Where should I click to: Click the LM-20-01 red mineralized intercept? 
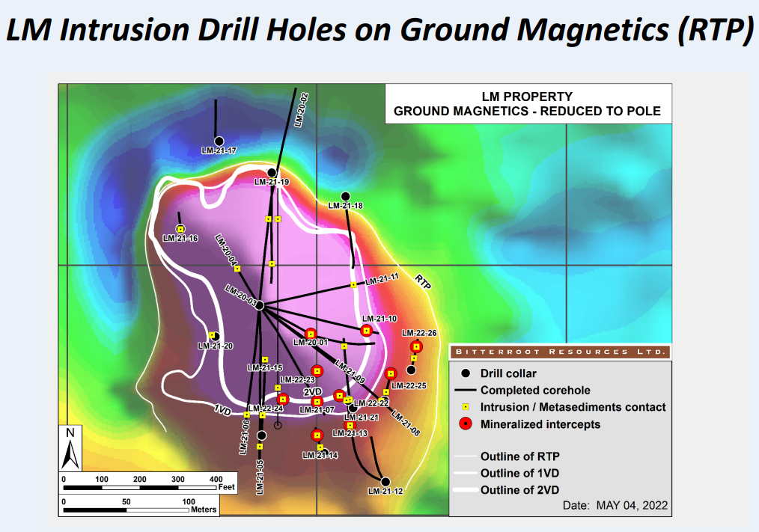click(311, 334)
